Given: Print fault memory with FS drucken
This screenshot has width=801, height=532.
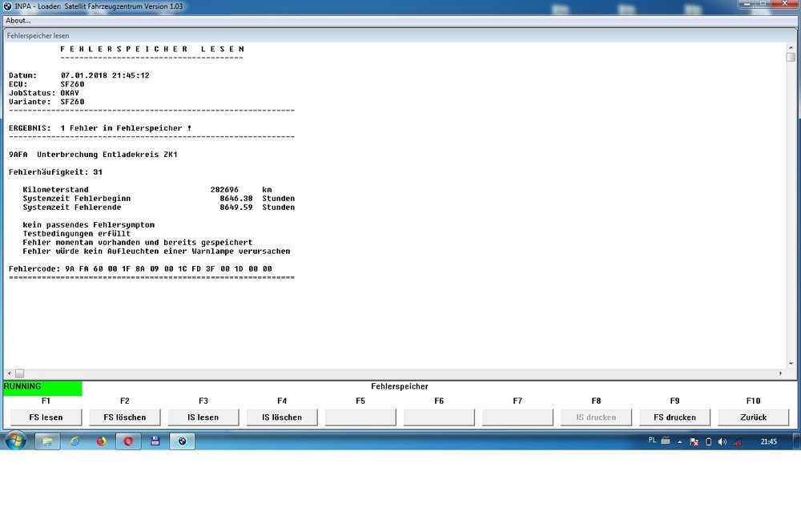Looking at the screenshot, I should (674, 417).
